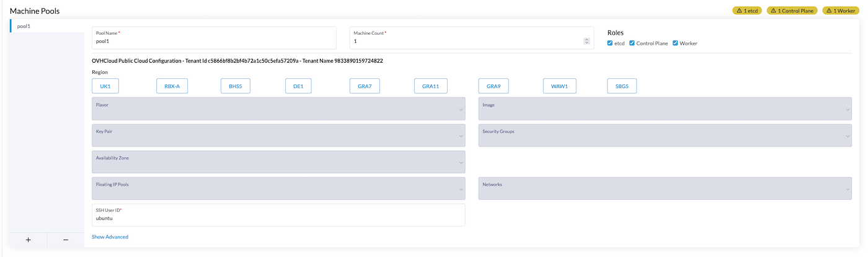Expand the Security Groups dropdown
The image size is (868, 257).
(665, 135)
